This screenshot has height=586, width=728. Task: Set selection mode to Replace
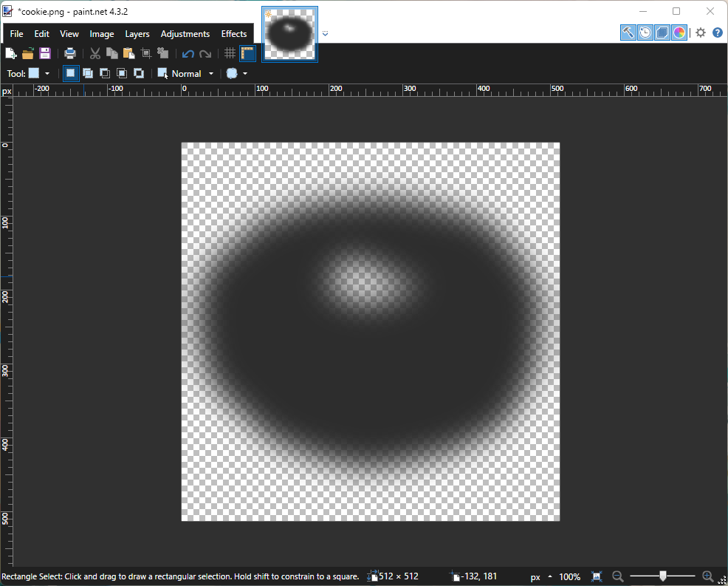[71, 73]
